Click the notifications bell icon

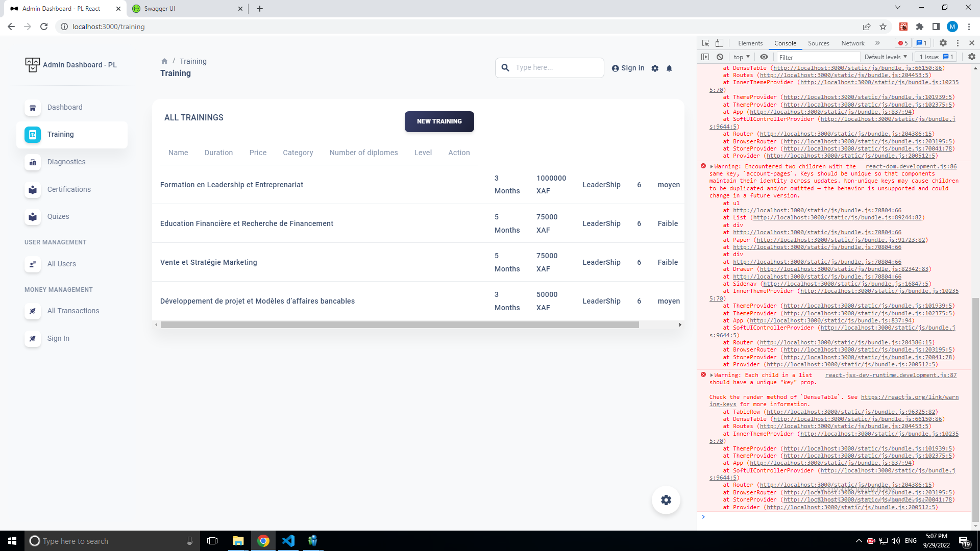[x=669, y=68]
